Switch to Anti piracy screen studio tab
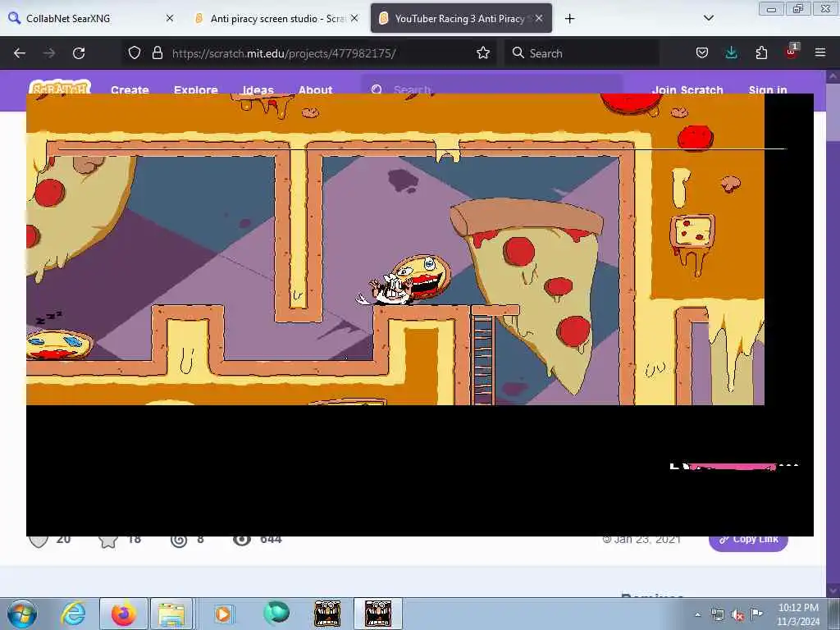The height and width of the screenshot is (630, 840). 277,18
